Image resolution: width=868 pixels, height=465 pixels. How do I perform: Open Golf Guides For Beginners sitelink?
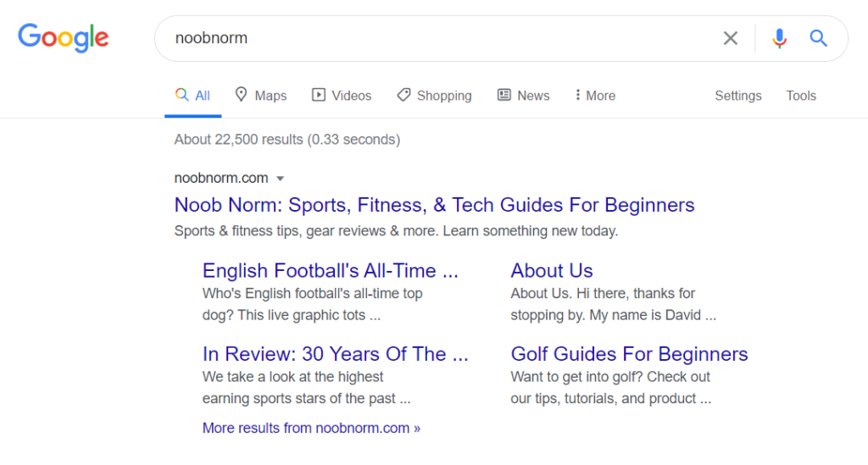pos(629,354)
